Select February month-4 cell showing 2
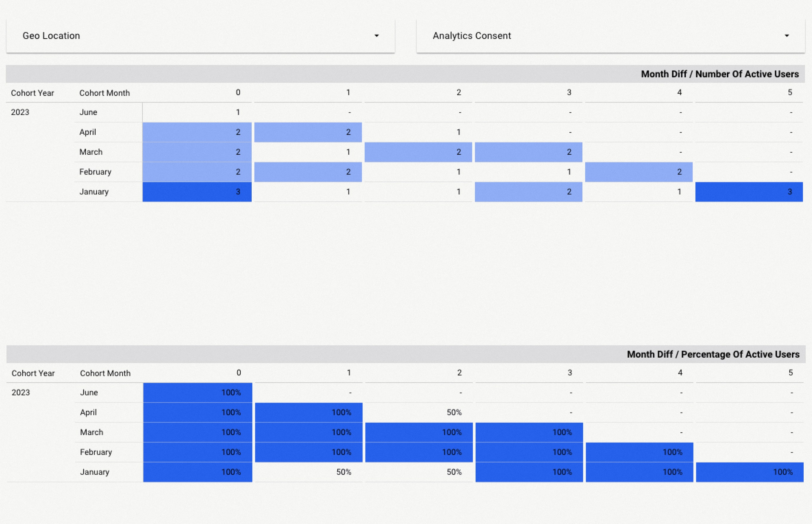This screenshot has width=812, height=524. (x=639, y=172)
